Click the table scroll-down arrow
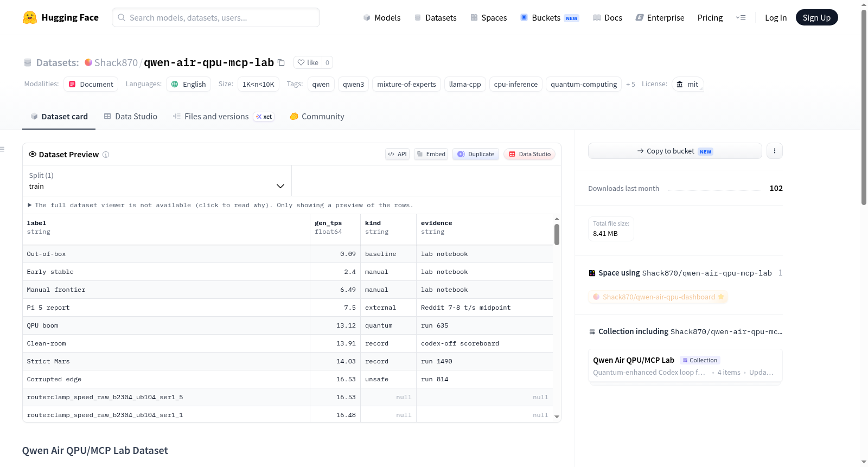The image size is (868, 467). (x=557, y=417)
